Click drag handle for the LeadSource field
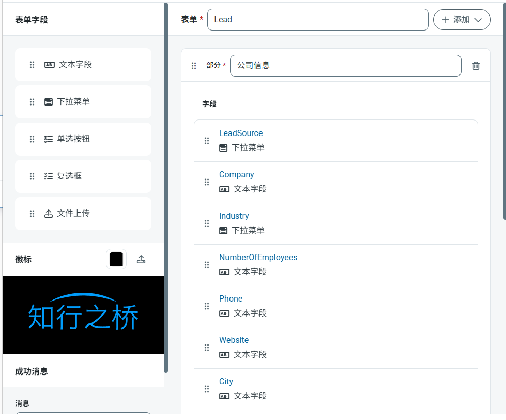This screenshot has width=506, height=420. (207, 141)
